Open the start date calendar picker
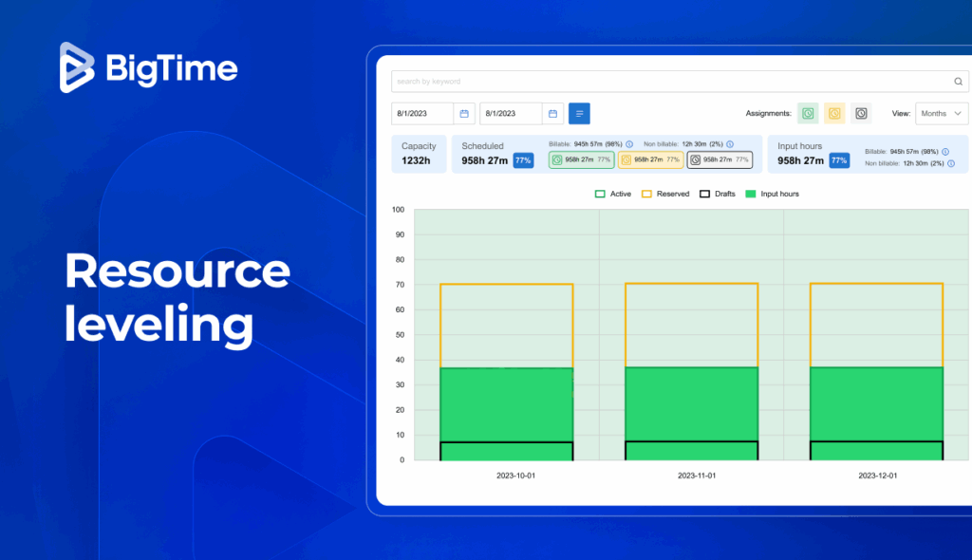Screen dimensions: 972x560 point(464,114)
